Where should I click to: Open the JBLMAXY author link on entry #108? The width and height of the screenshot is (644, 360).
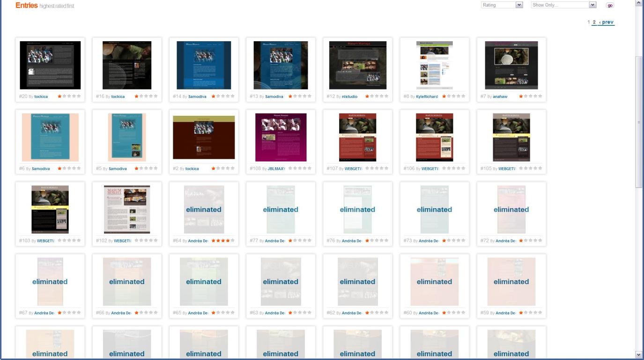276,169
